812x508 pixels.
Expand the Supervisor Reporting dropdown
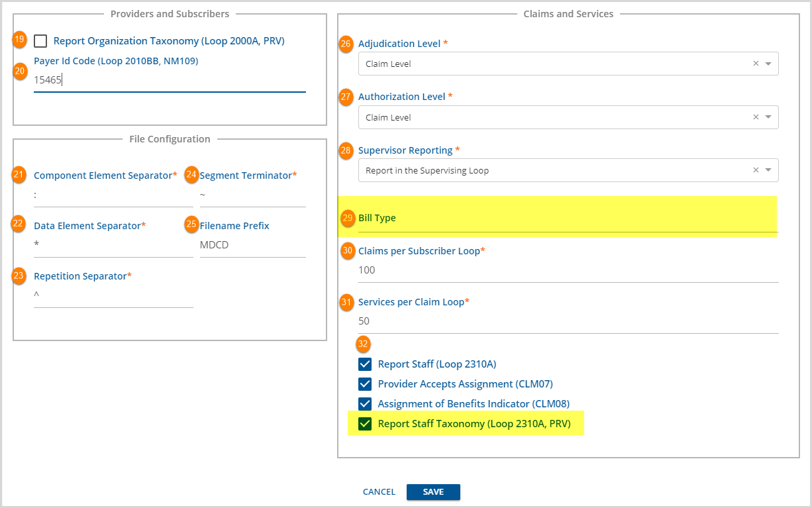(769, 170)
